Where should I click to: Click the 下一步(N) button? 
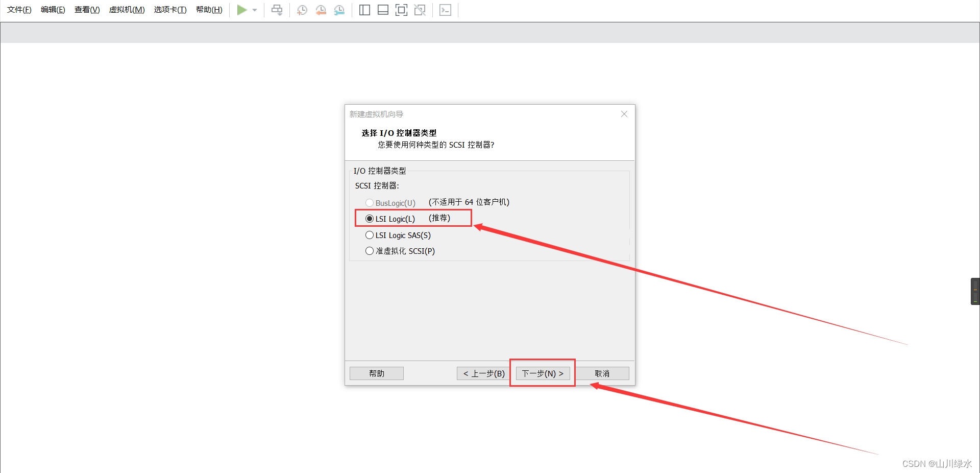[542, 373]
